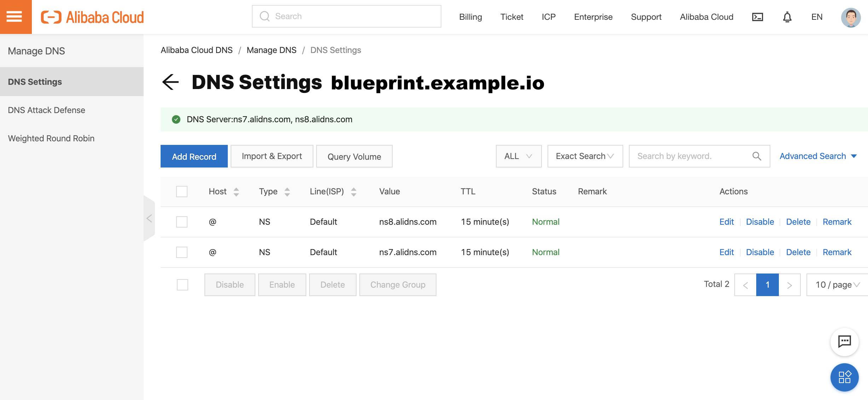Click the back arrow beside DNS Settings
This screenshot has height=400, width=868.
click(x=170, y=82)
